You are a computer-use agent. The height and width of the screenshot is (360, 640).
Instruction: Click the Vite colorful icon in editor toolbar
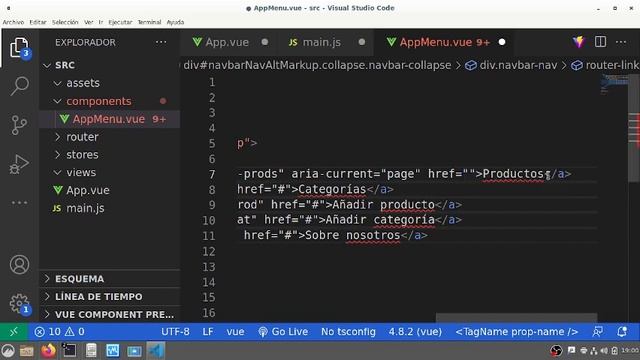578,42
